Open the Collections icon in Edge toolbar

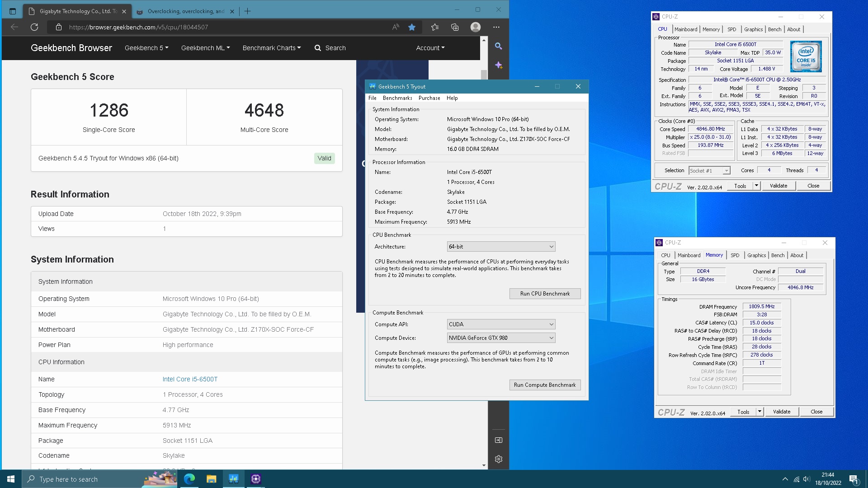pos(455,27)
